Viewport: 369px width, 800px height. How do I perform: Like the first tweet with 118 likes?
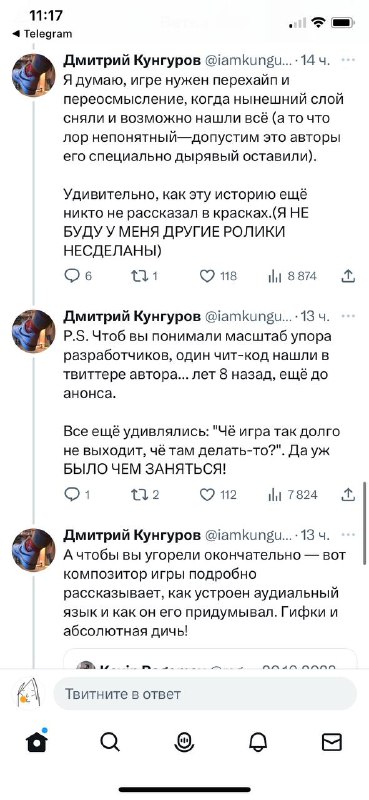click(218, 276)
